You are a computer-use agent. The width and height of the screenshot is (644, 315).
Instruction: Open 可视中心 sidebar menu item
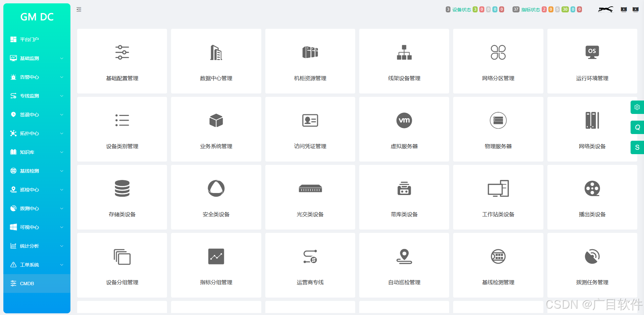tap(37, 227)
